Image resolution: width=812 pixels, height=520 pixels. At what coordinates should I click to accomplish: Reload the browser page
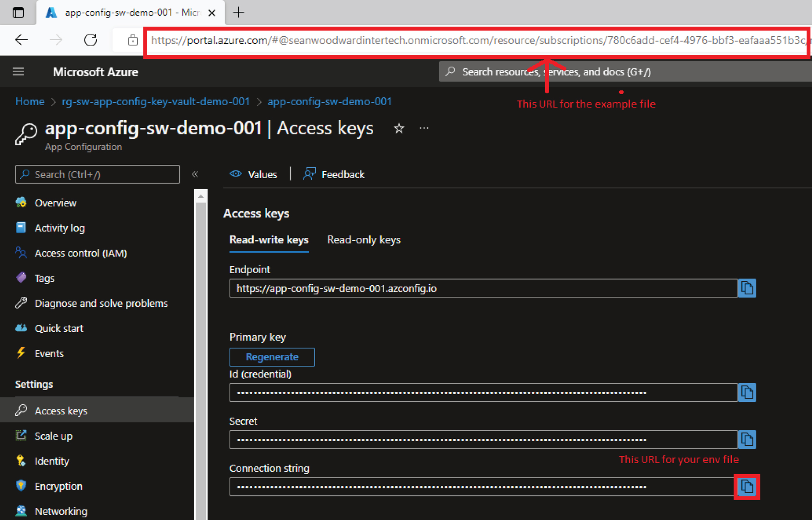tap(91, 40)
